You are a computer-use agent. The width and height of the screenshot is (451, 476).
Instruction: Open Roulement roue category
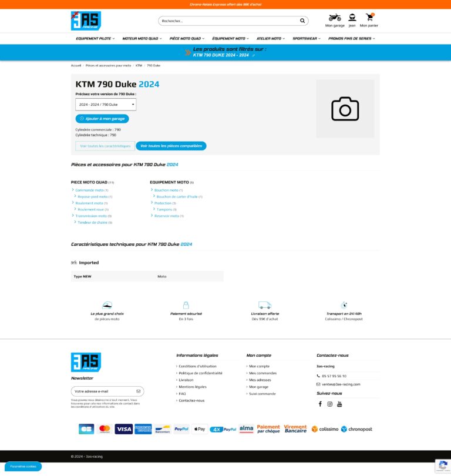(90, 209)
